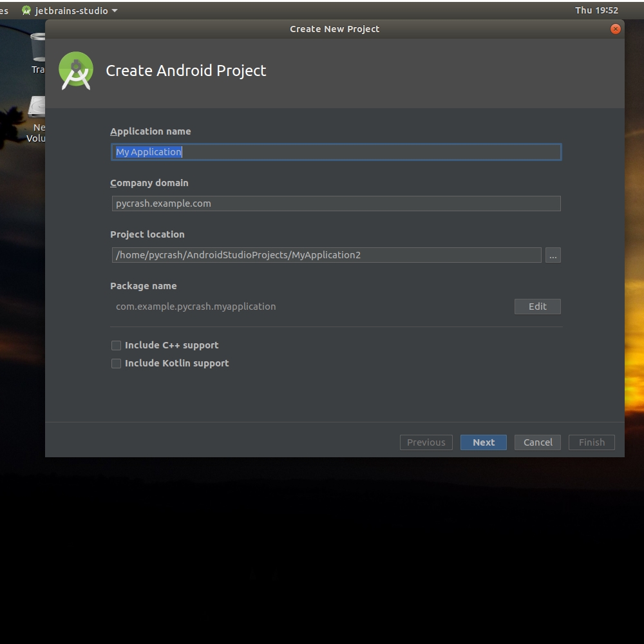Screen dimensions: 644x644
Task: Click Edit to change the package name
Action: coord(537,307)
